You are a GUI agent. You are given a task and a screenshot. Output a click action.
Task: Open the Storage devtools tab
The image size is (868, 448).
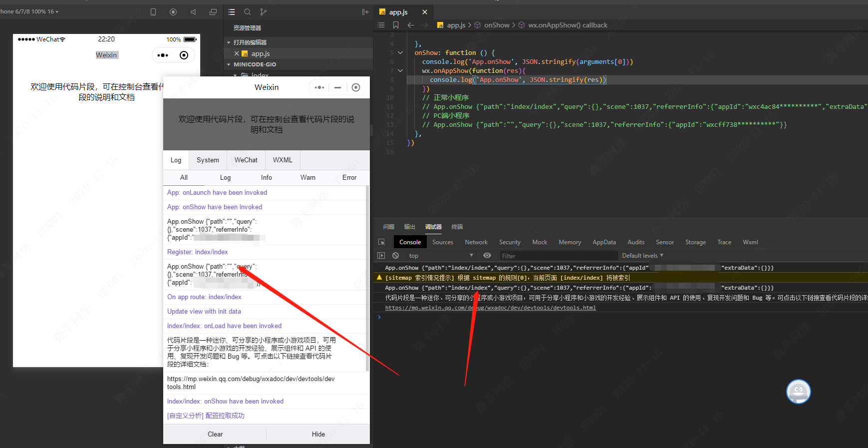coord(695,242)
